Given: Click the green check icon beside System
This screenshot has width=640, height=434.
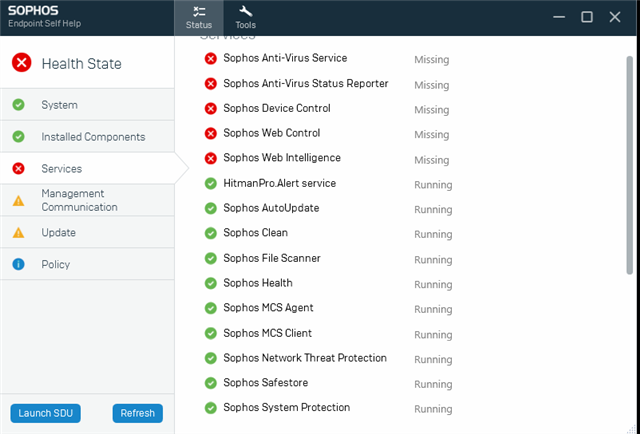Looking at the screenshot, I should pyautogui.click(x=18, y=105).
